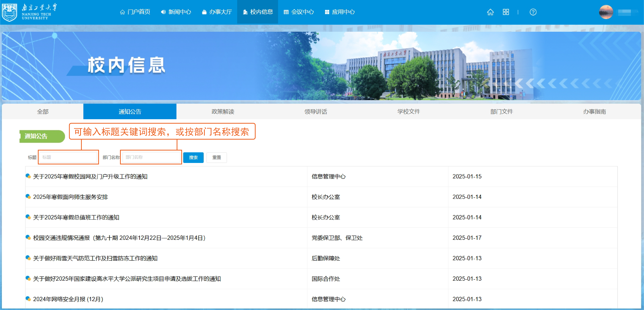This screenshot has height=310, width=644.
Task: Click the Nanjing Tech University logo
Action: (x=29, y=12)
